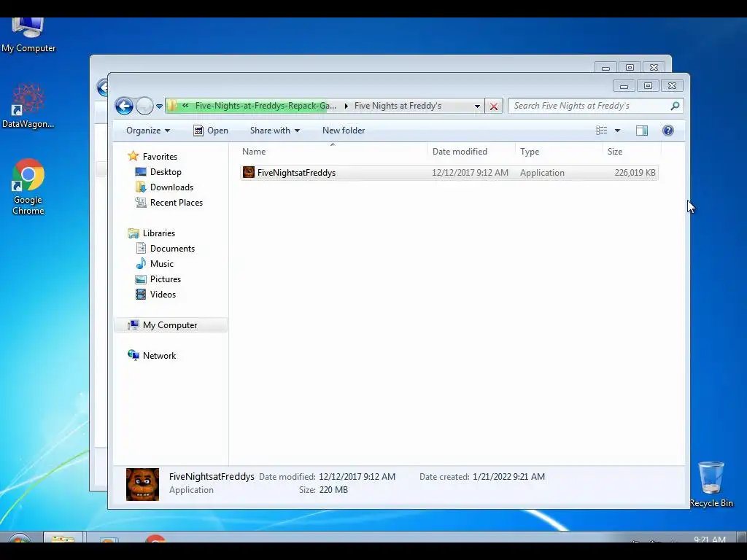Screen dimensions: 747x560
Task: Click the file explorer taskbar button
Action: [x=63, y=538]
